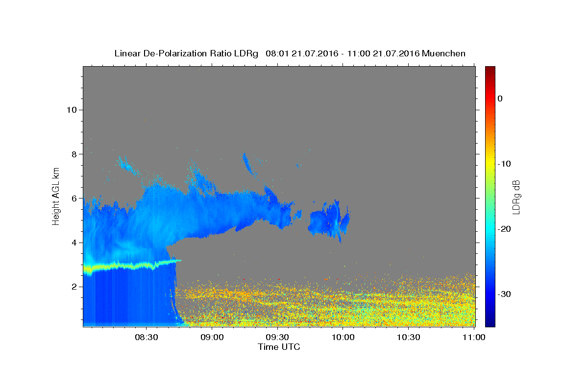
Task: Click the 10:30 time tick label
Action: point(409,338)
